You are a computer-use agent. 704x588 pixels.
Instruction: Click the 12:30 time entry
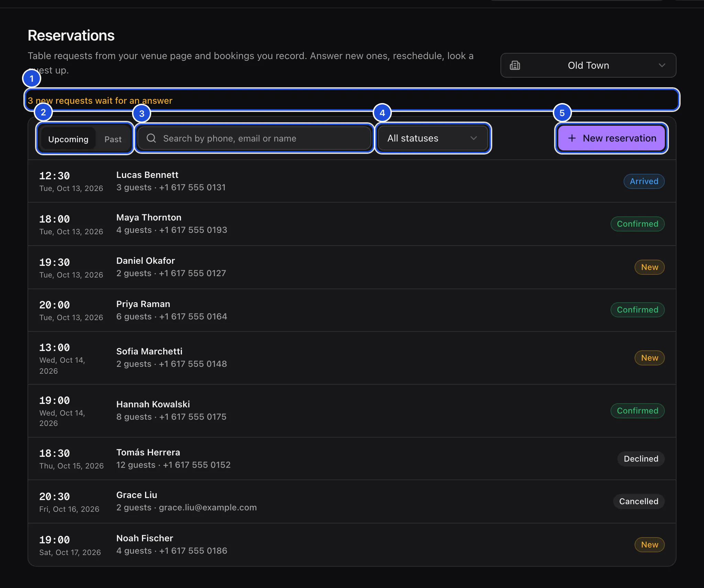coord(54,176)
